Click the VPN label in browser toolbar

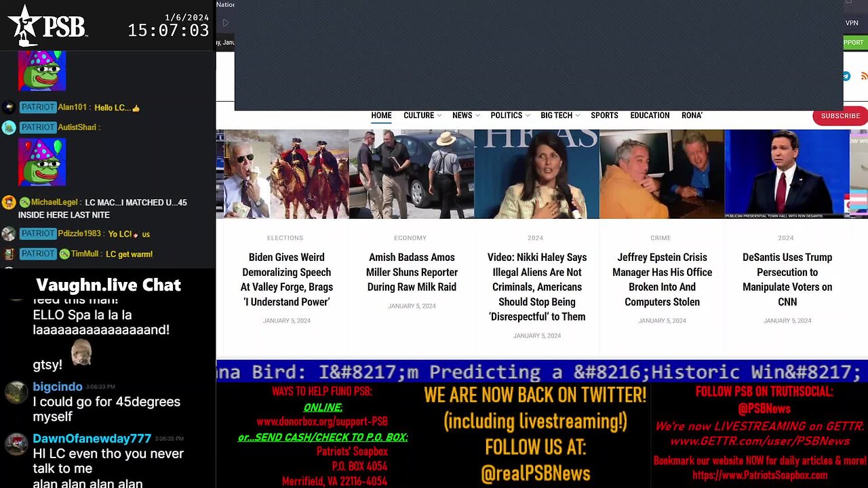(852, 23)
